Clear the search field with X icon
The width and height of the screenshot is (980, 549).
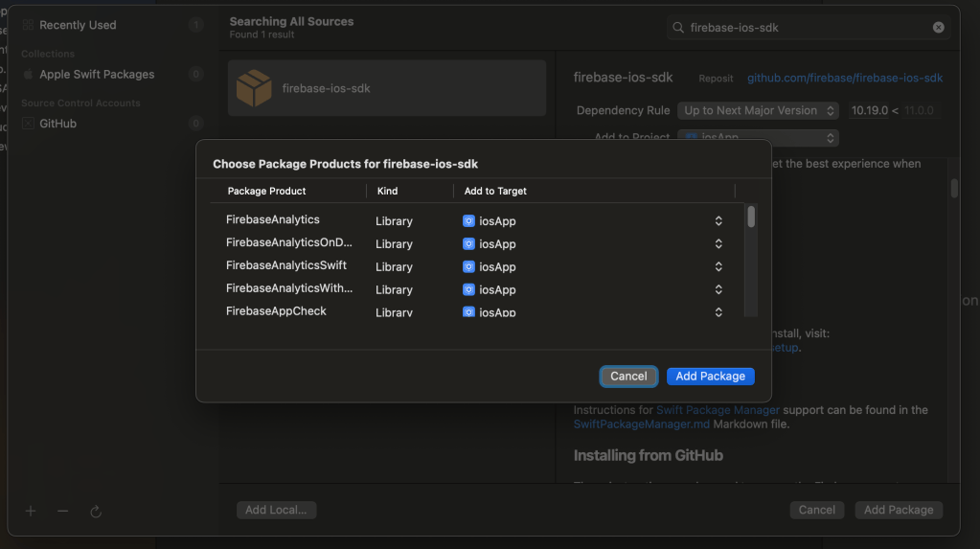pyautogui.click(x=939, y=28)
